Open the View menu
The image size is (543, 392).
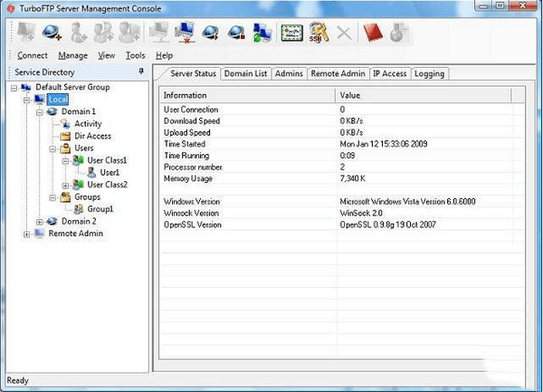point(106,55)
